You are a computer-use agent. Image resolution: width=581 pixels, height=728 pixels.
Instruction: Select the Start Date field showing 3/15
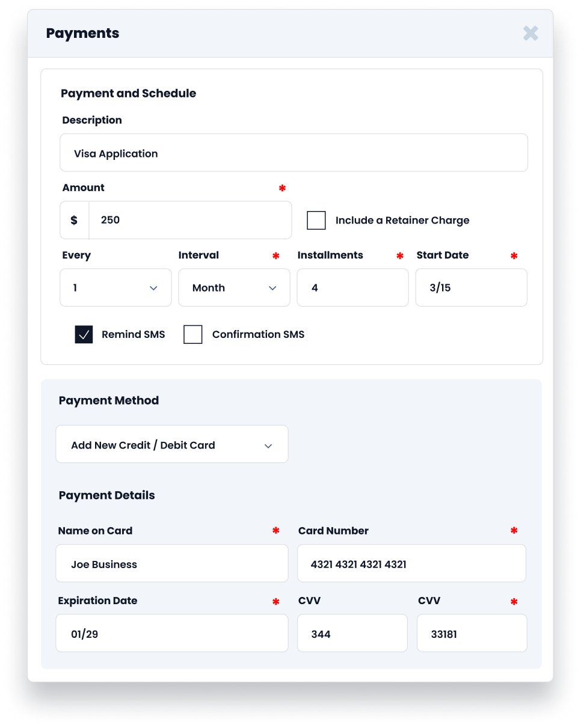(x=471, y=288)
